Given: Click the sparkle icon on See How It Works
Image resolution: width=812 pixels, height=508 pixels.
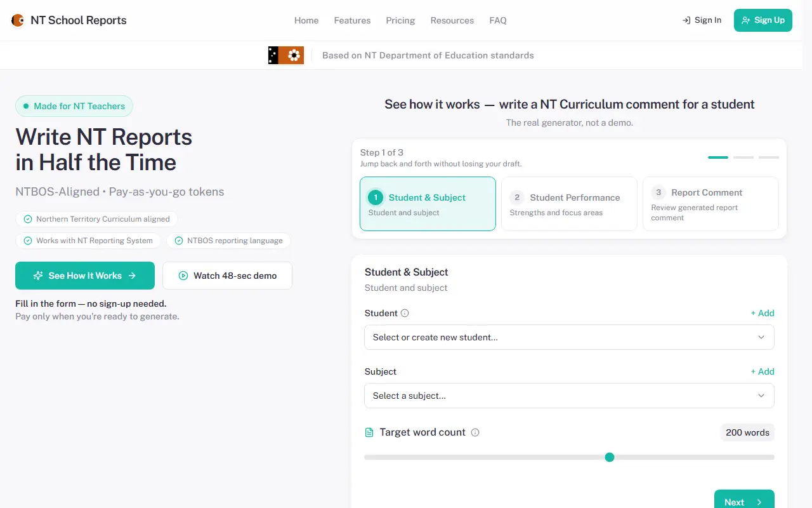Looking at the screenshot, I should click(x=38, y=276).
